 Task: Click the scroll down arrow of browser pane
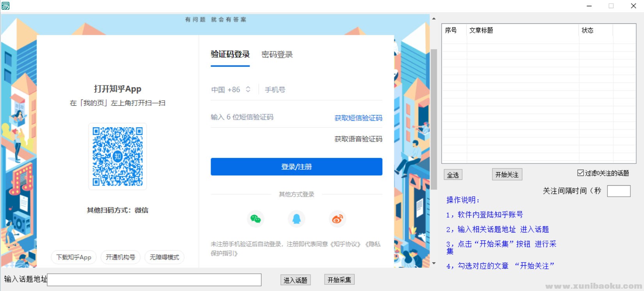pos(434,263)
